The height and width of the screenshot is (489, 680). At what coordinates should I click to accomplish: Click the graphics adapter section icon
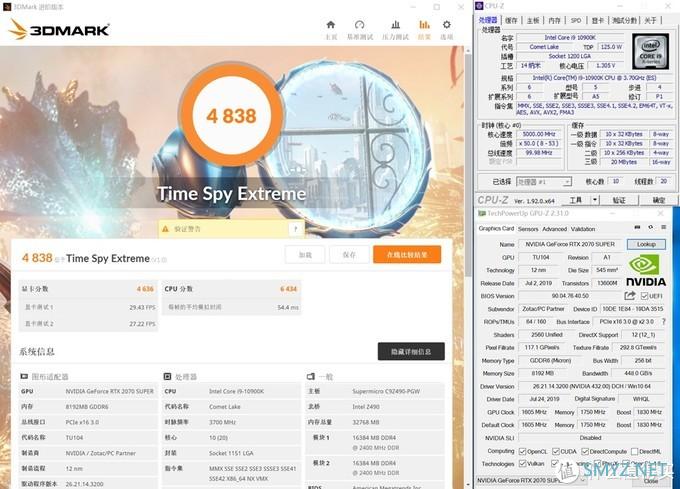(24, 376)
